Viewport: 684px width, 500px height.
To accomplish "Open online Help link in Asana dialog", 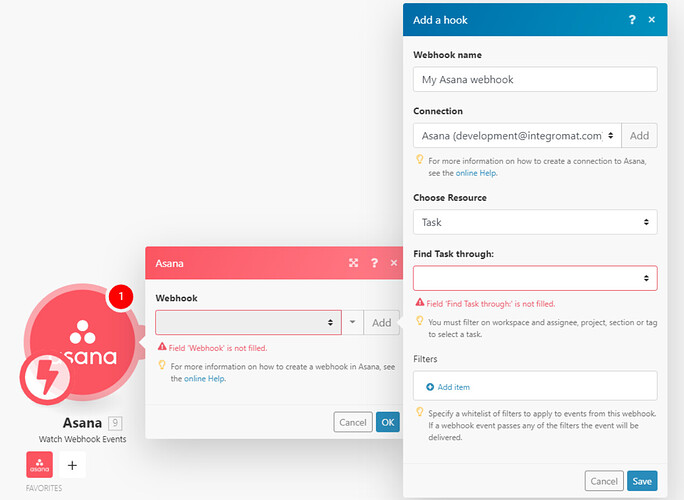I will [205, 379].
